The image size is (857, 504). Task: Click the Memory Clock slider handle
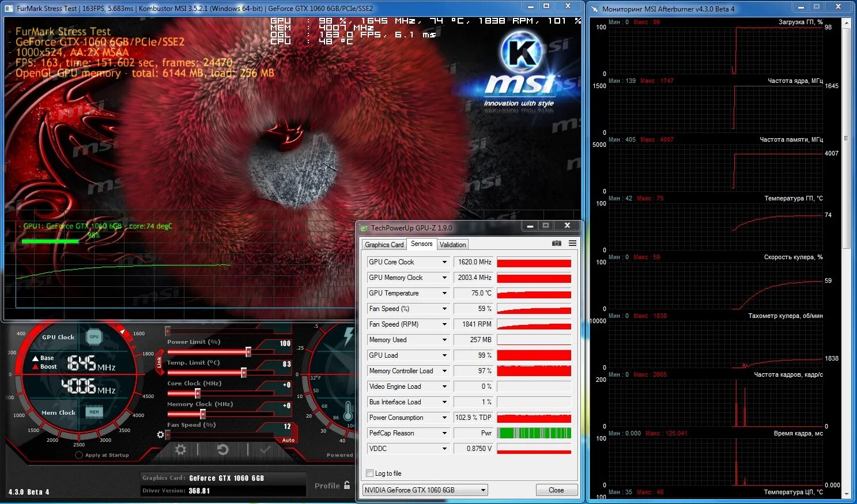point(202,414)
